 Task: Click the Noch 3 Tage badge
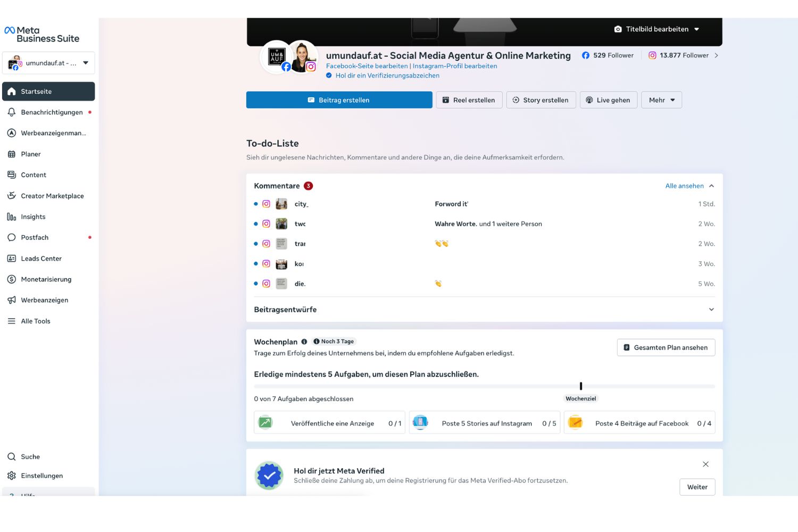(x=334, y=342)
